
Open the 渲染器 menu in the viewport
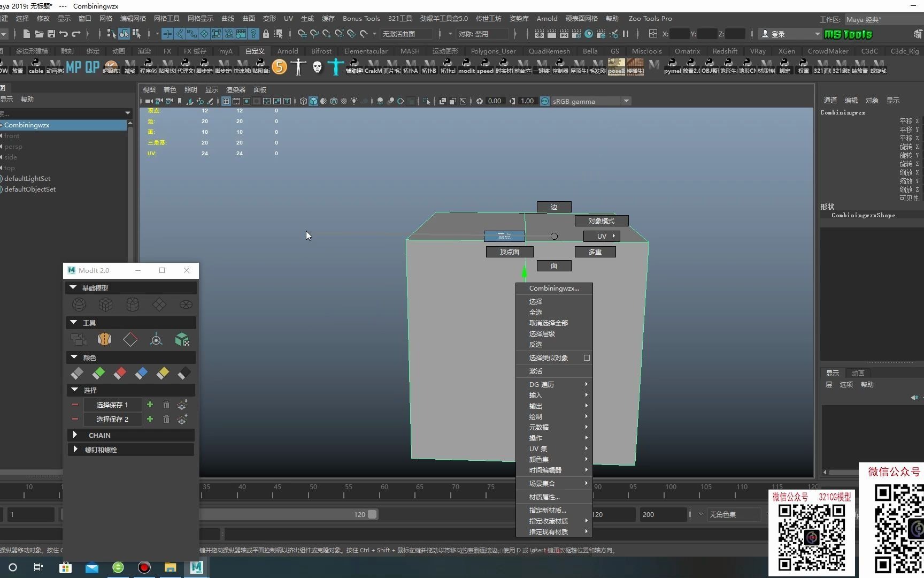coord(235,89)
